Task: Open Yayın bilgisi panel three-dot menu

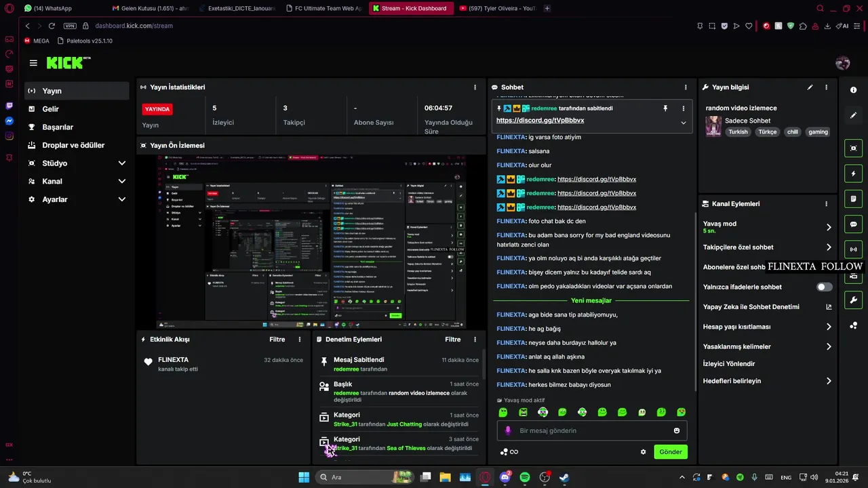Action: 826,87
